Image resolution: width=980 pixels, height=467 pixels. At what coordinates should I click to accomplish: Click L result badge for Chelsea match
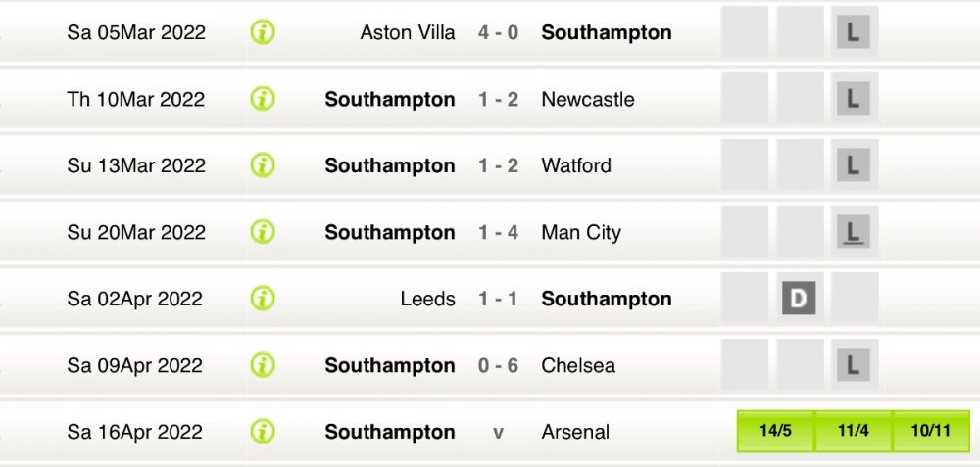[853, 366]
